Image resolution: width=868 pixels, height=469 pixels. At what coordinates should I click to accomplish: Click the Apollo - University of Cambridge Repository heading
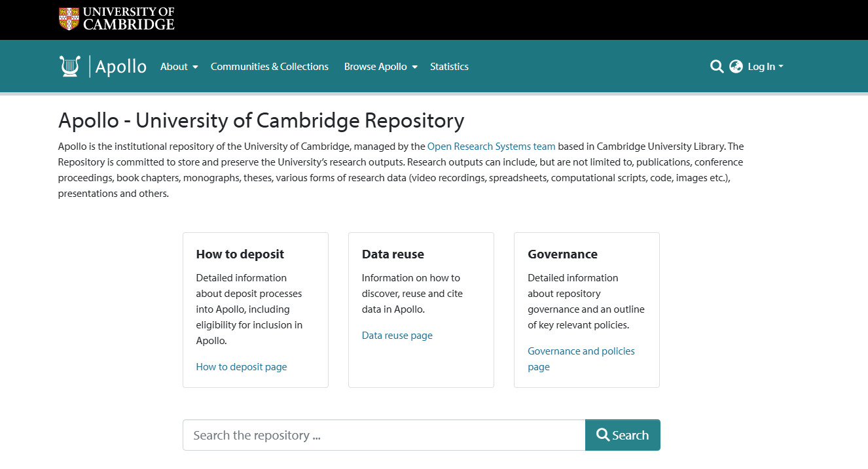(x=261, y=121)
